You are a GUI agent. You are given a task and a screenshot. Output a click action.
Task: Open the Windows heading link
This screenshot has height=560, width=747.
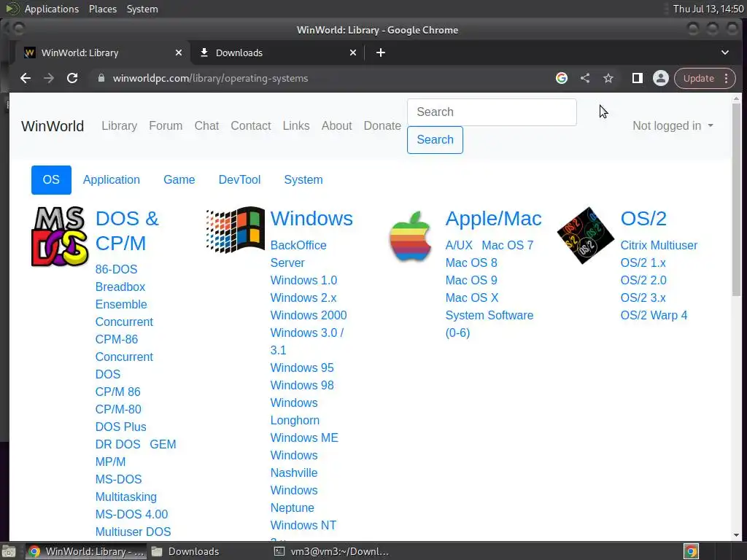tap(311, 219)
